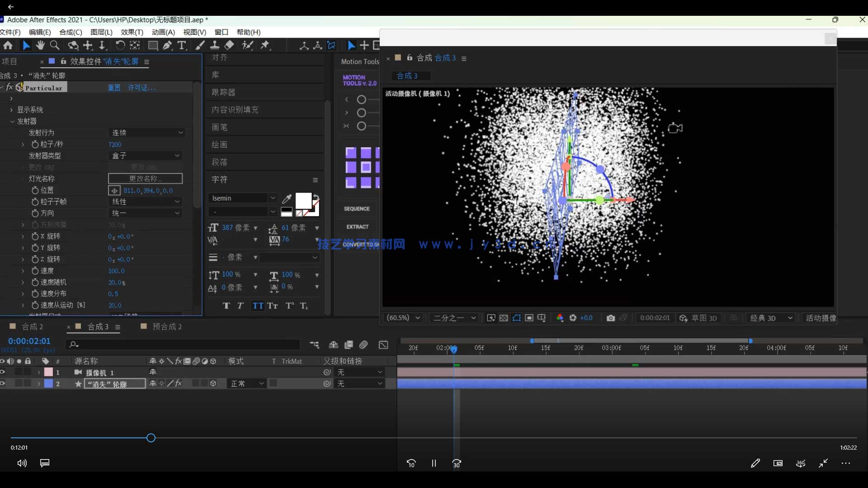Choose the Clone Stamp tool
This screenshot has height=488, width=868.
(x=215, y=45)
